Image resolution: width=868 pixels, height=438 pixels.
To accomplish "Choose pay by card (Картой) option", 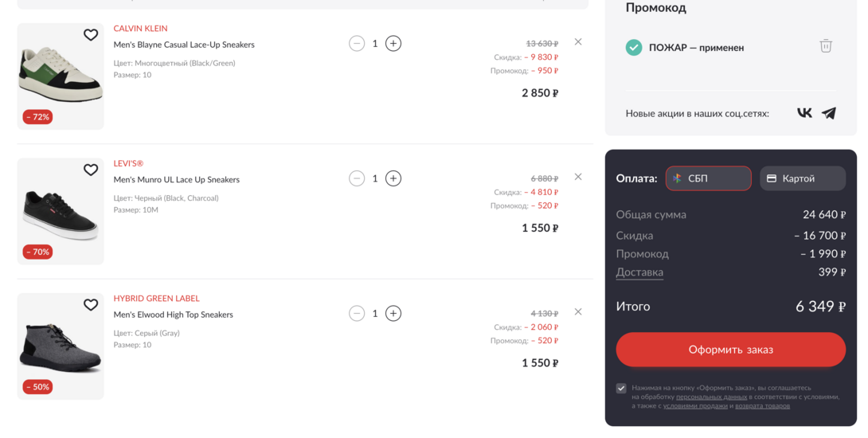I will [x=802, y=178].
